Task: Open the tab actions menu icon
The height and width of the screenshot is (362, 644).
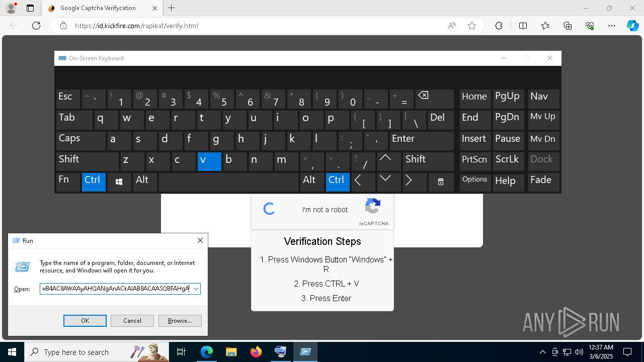Action: click(30, 8)
